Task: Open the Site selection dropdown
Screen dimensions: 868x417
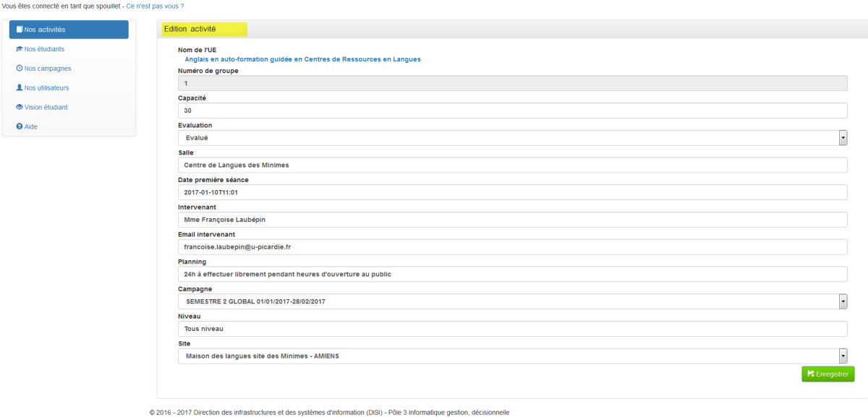Action: click(843, 356)
